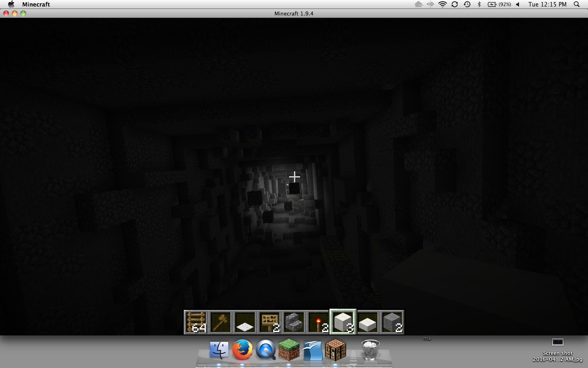Click the Tue 12:15 PM clock
The image size is (588, 368).
(547, 4)
